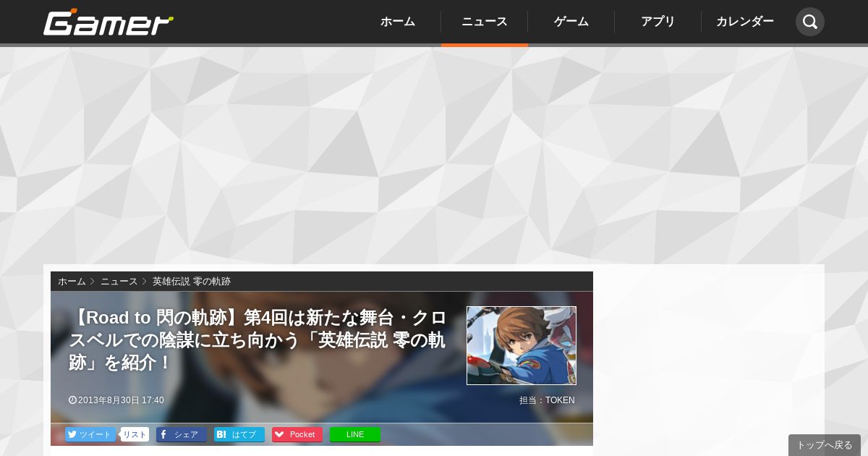Go to ホーム in top navigation
The image size is (868, 456).
[x=398, y=22]
